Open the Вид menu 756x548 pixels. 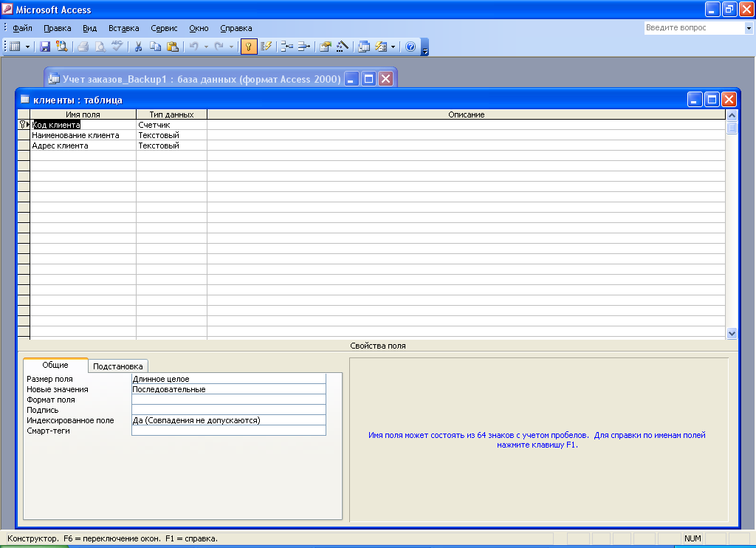(x=89, y=29)
